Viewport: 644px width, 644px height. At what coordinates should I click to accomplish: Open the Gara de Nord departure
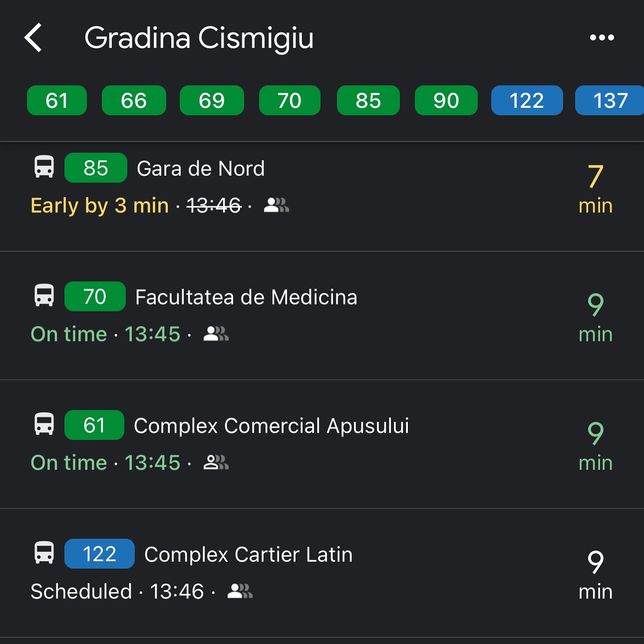coord(200,169)
